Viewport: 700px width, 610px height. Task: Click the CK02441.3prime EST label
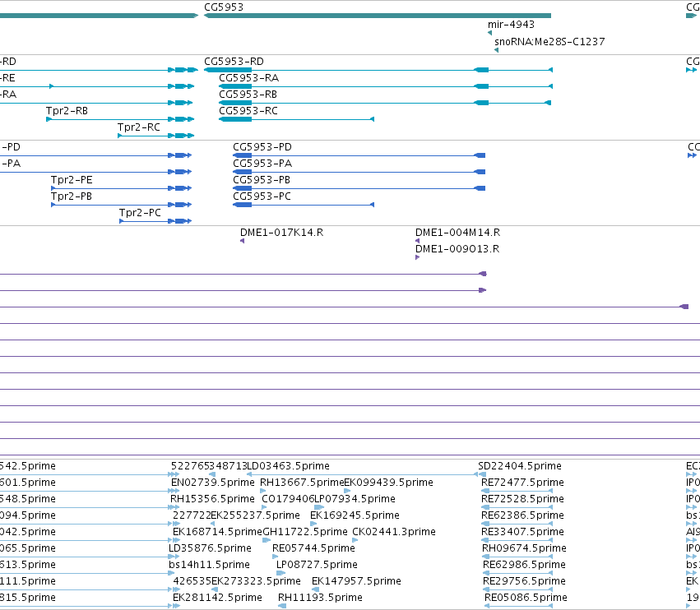[394, 532]
